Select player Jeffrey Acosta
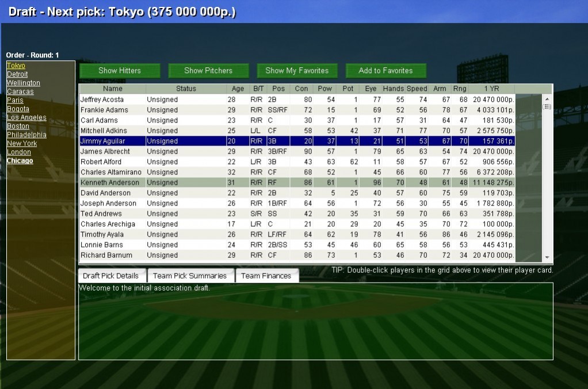Image resolution: width=588 pixels, height=389 pixels. [x=297, y=100]
